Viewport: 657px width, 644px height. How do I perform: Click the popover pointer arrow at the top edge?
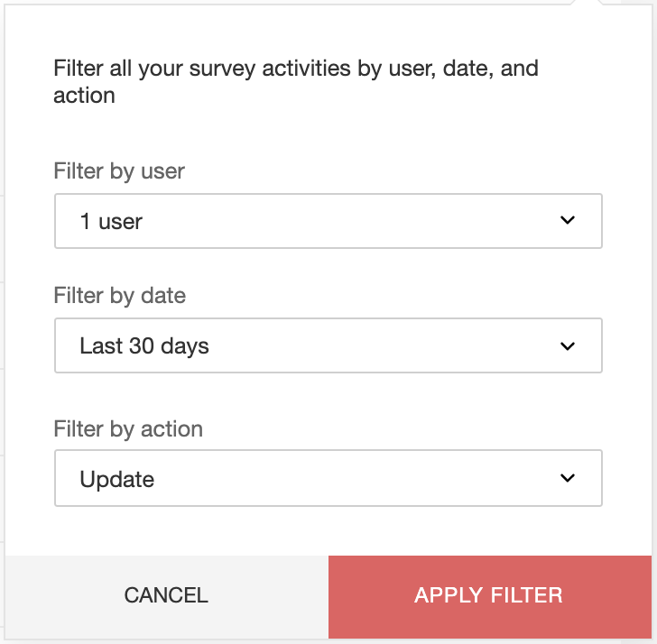(588, 4)
